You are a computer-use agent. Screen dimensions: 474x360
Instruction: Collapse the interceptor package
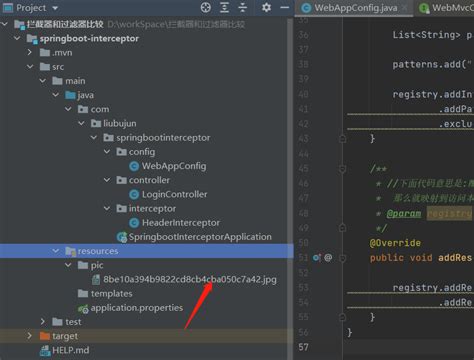(107, 208)
